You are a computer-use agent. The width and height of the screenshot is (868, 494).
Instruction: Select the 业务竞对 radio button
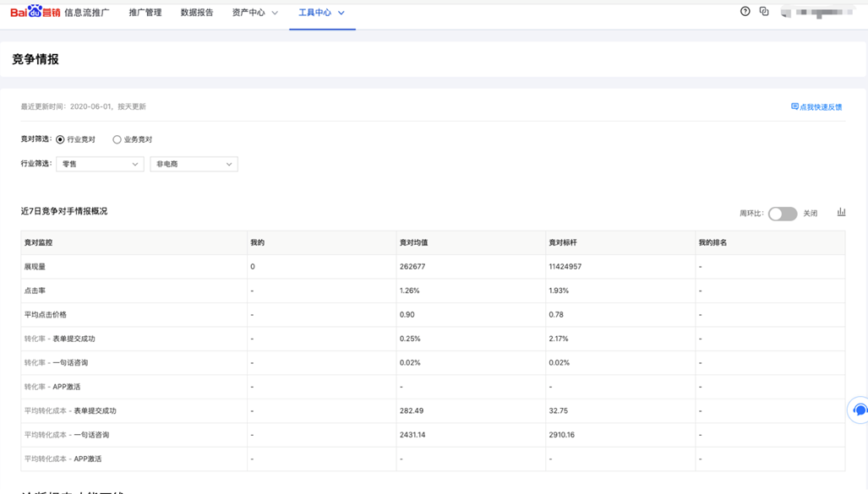117,139
